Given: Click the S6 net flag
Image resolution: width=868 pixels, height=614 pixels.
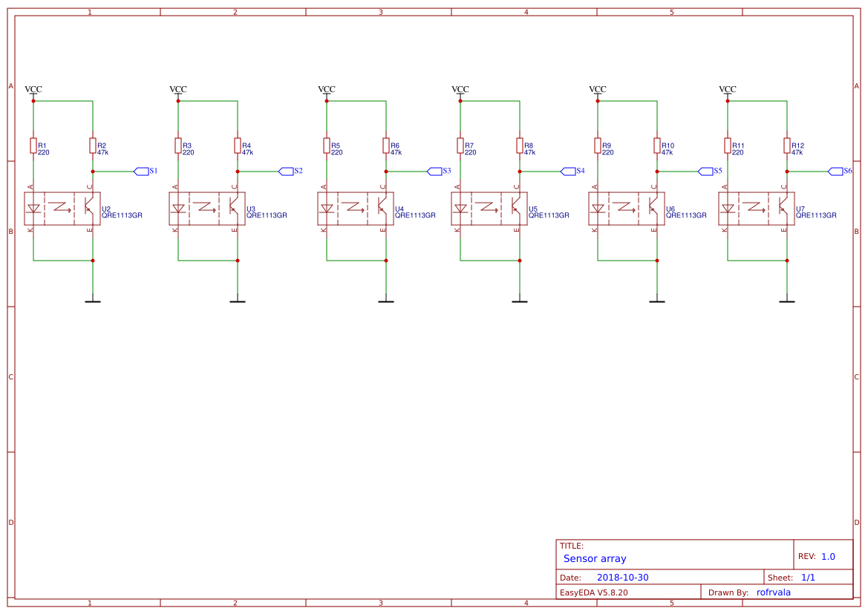Looking at the screenshot, I should (838, 171).
